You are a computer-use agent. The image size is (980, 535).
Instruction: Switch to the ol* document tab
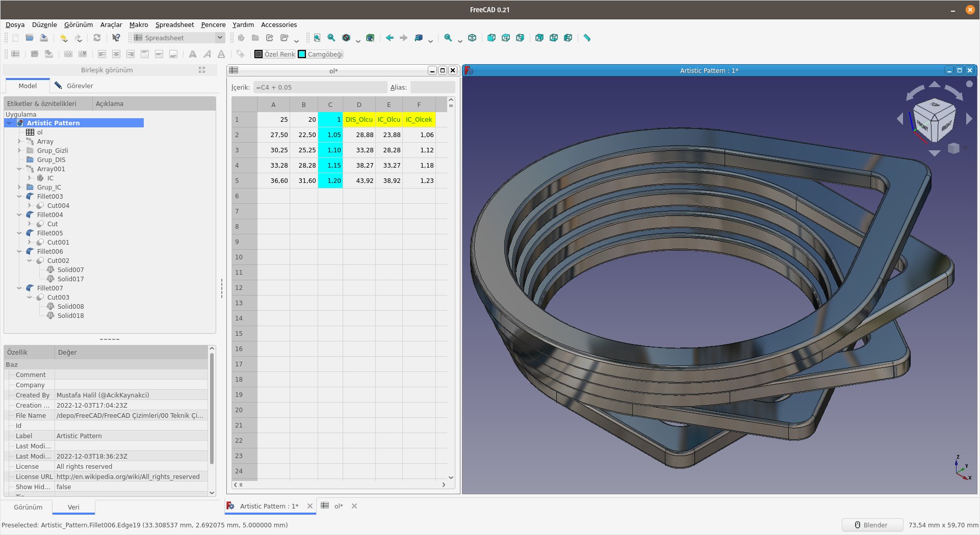point(338,506)
